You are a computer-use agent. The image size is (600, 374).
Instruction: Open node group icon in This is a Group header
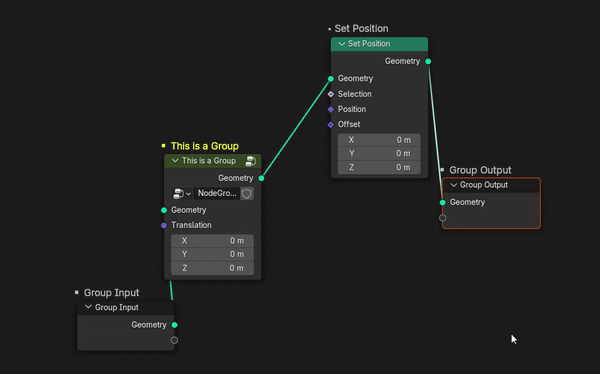[x=251, y=161]
